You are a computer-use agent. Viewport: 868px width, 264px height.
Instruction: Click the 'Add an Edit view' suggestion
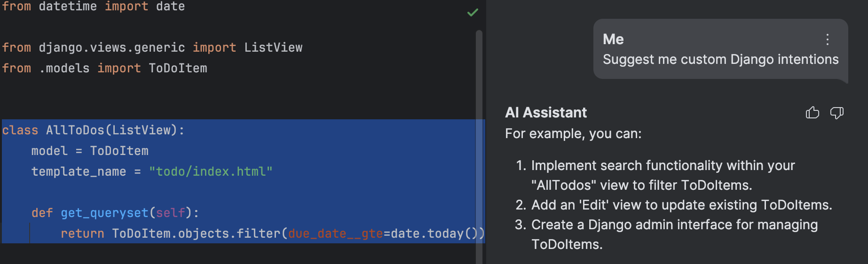point(681,205)
